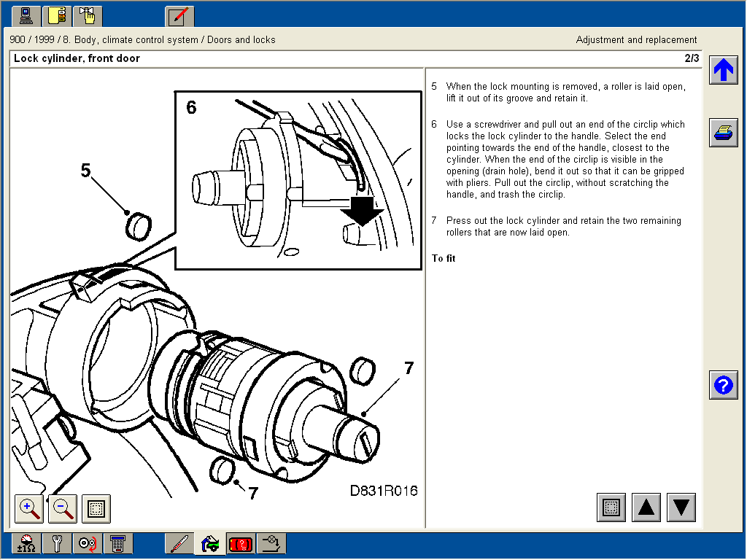Open the wrench service tools icon

point(57,543)
